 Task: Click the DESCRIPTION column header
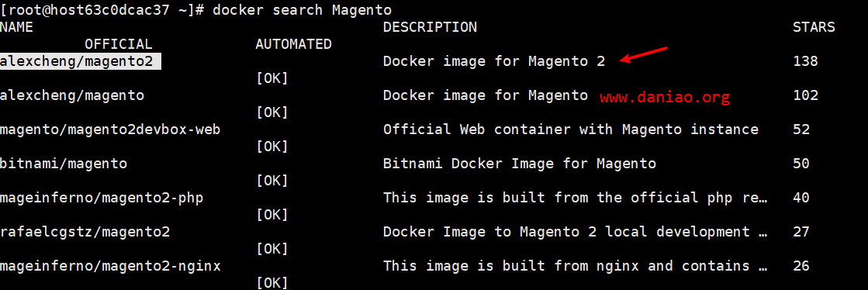[430, 27]
